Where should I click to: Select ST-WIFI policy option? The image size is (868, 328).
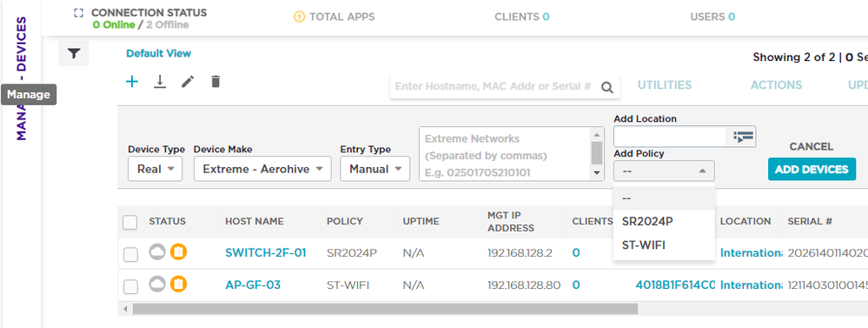click(664, 244)
